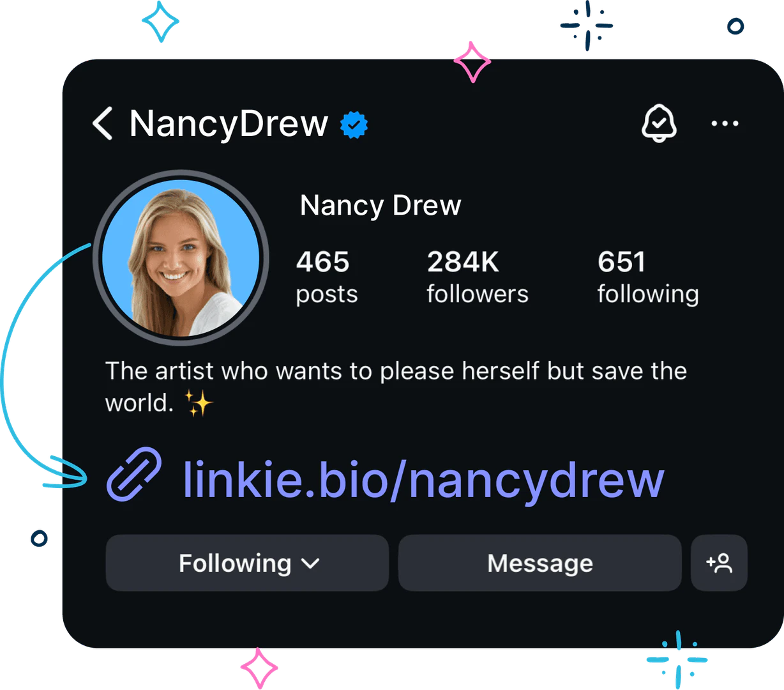
Task: Open the 284K followers list
Action: click(x=478, y=277)
